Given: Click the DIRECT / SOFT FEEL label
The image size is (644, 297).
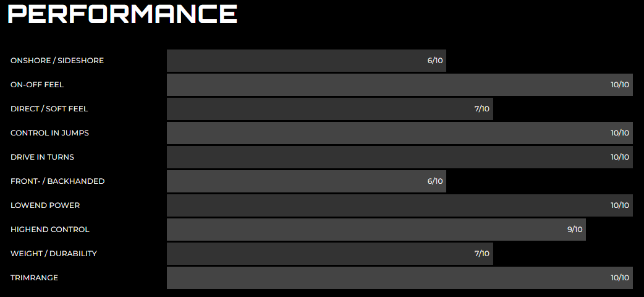Looking at the screenshot, I should point(49,109).
